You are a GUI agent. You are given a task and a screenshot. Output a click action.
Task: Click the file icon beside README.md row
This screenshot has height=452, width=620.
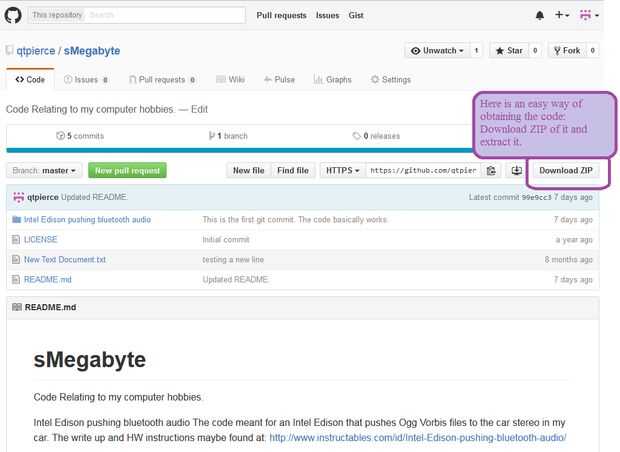pos(16,280)
